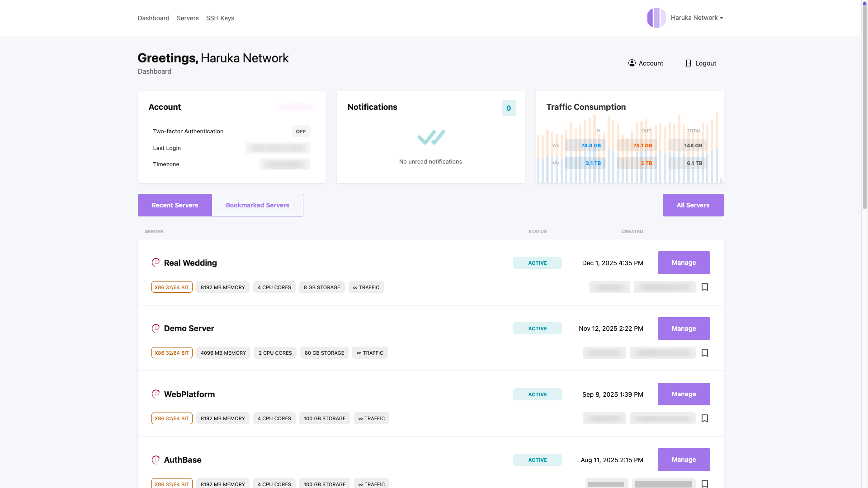
Task: Click the All Servers button
Action: click(x=693, y=205)
